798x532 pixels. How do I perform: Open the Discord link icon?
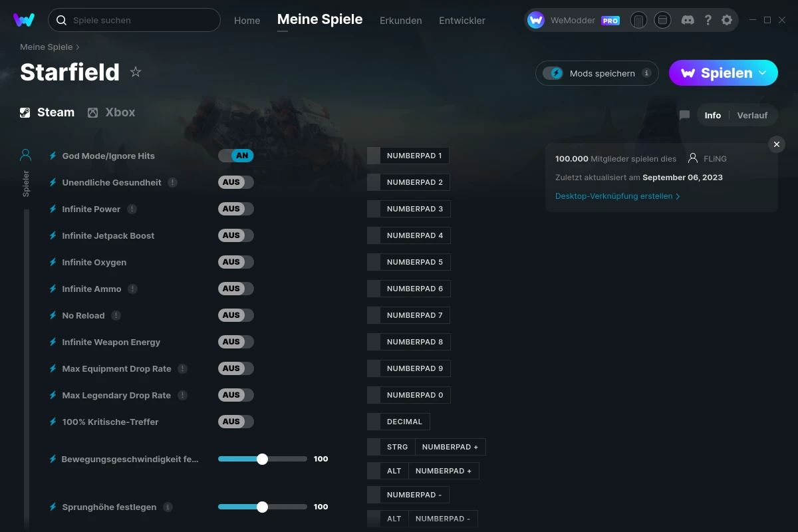click(688, 20)
